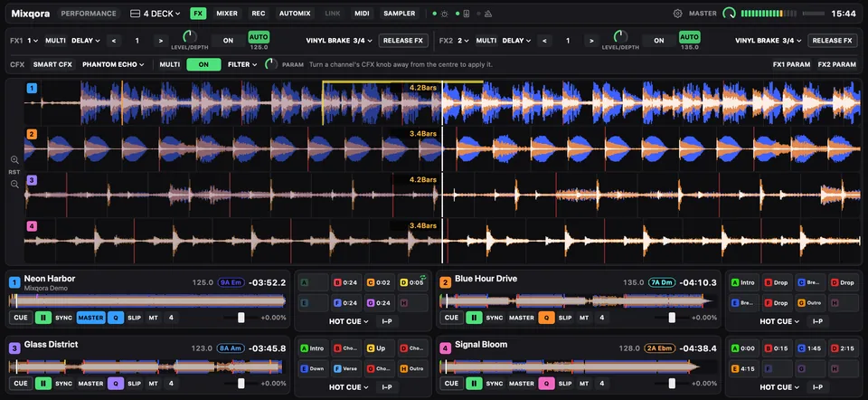
Task: Select the deck 1 number badge on waveform
Action: coord(32,88)
